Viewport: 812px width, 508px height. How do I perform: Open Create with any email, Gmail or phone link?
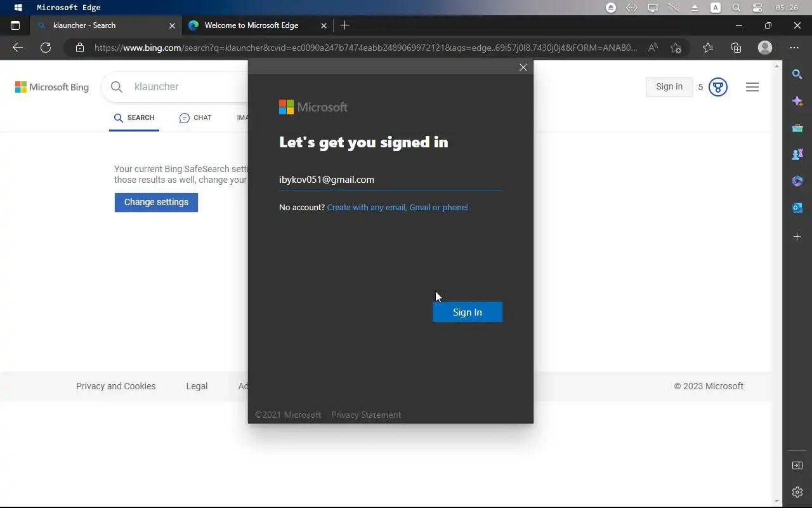click(397, 207)
